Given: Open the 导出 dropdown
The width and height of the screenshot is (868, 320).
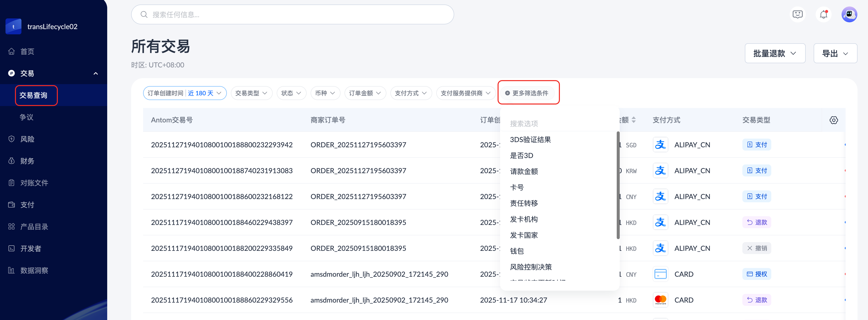Looking at the screenshot, I should pyautogui.click(x=835, y=53).
